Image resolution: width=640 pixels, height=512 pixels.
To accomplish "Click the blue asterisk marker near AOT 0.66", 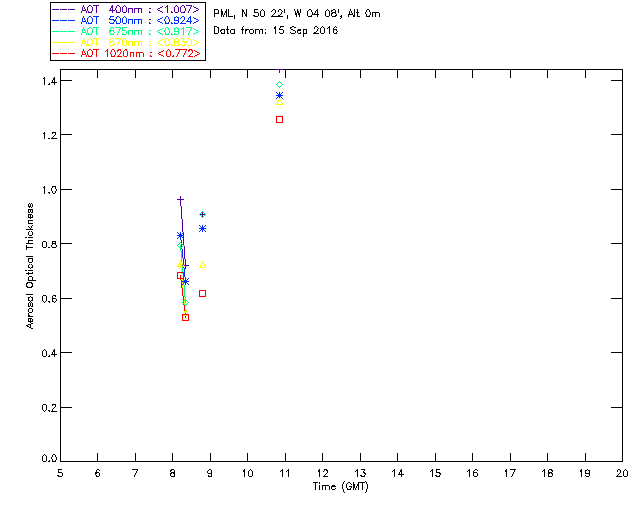I will click(x=185, y=282).
